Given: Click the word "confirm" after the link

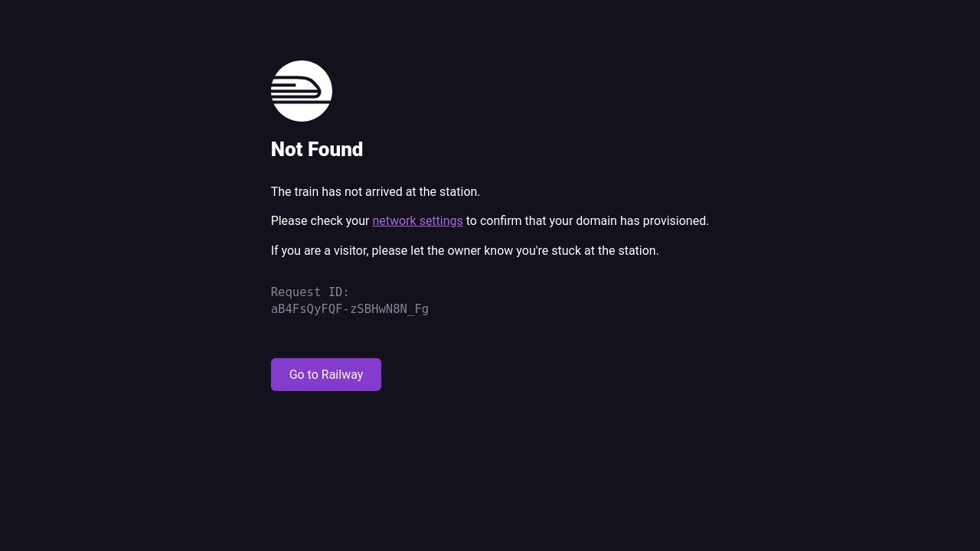Looking at the screenshot, I should 501,221.
